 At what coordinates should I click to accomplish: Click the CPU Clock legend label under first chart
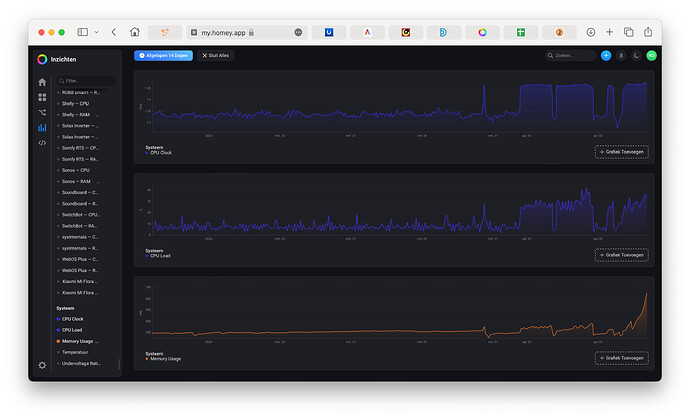point(161,153)
